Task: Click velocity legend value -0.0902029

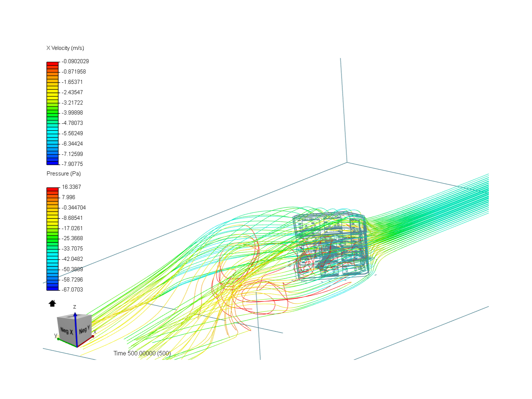Action: (x=75, y=61)
